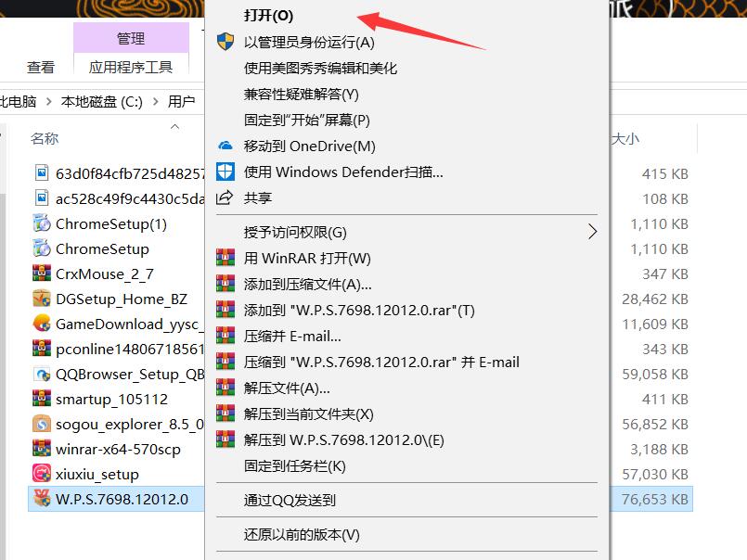Click breadcrumb chevron after 本地磁盘 (C:)
Viewport: 747px width, 560px height.
click(156, 101)
